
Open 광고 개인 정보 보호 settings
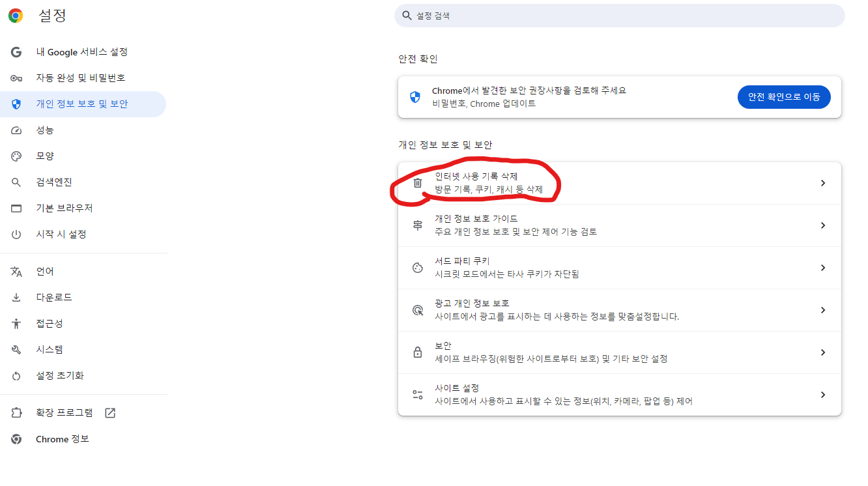[620, 310]
